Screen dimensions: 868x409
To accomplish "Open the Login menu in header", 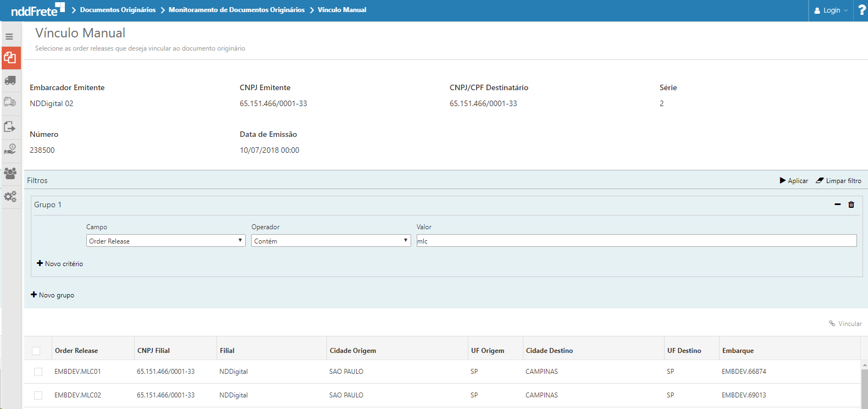I will 831,10.
